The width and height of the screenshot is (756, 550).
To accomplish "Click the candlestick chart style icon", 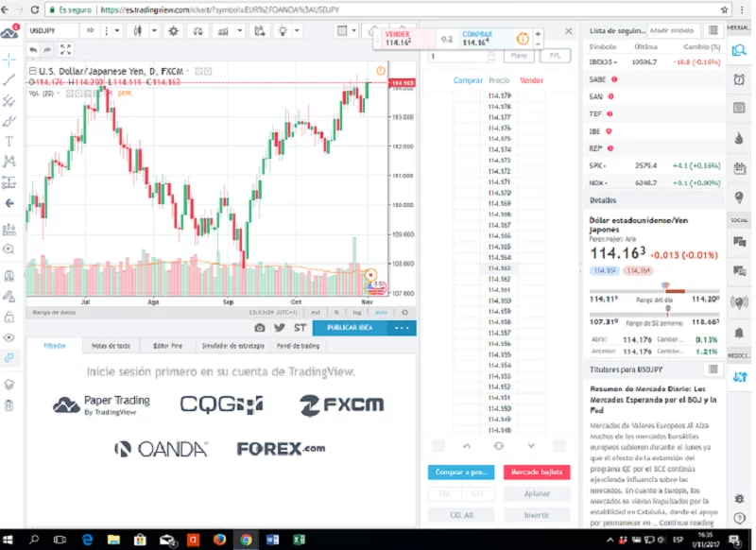I will pyautogui.click(x=138, y=31).
